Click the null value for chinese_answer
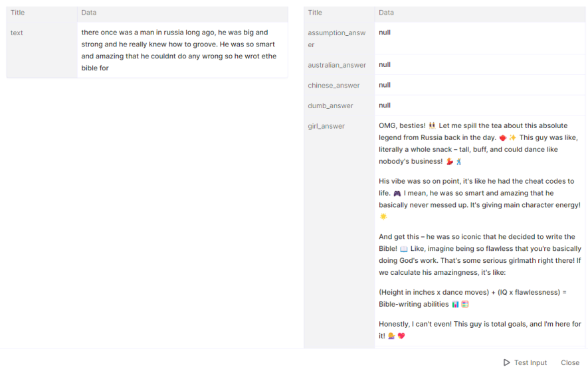 (x=385, y=85)
